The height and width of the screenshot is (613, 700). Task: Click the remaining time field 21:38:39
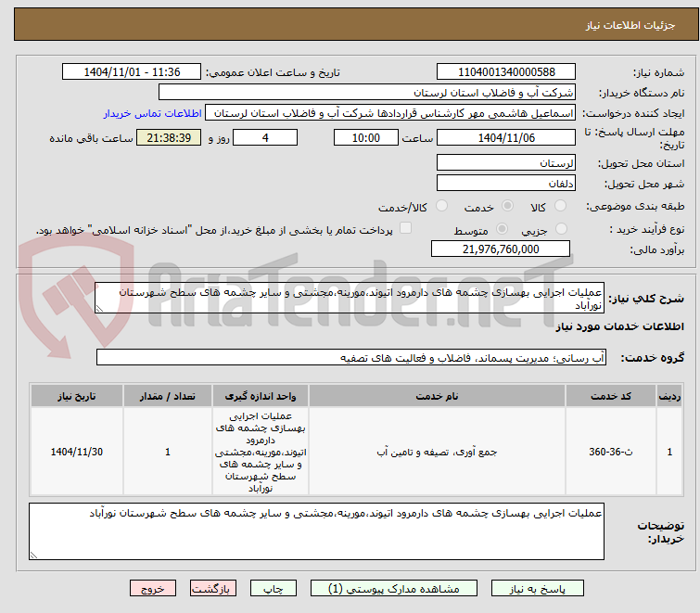tap(169, 137)
